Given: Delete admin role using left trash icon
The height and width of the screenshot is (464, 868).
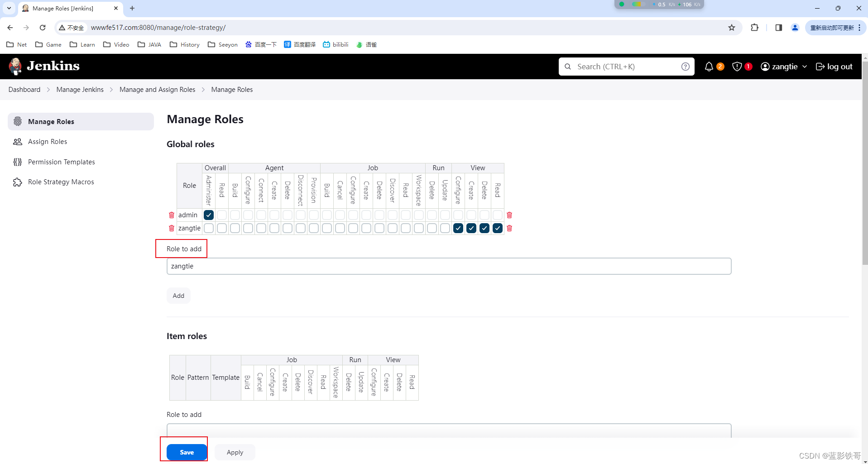Looking at the screenshot, I should tap(172, 215).
